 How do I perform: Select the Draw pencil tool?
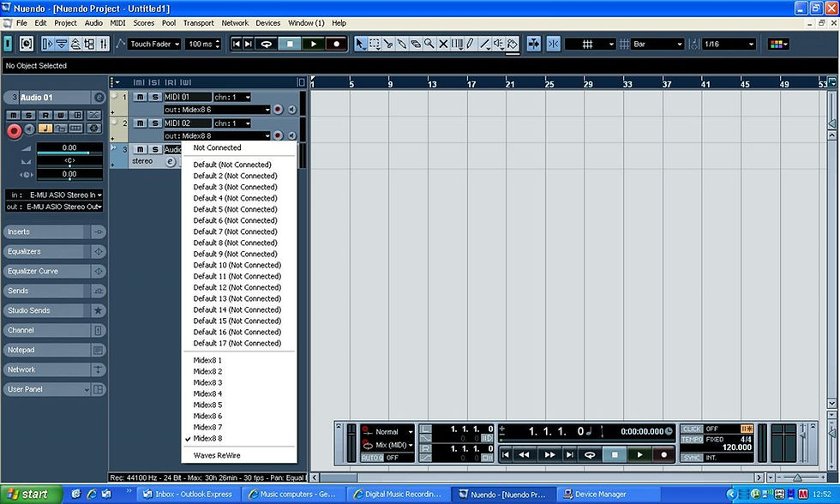(471, 44)
